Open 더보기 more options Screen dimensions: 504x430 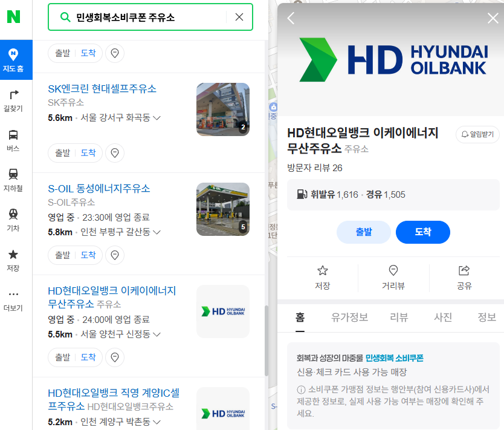click(13, 301)
